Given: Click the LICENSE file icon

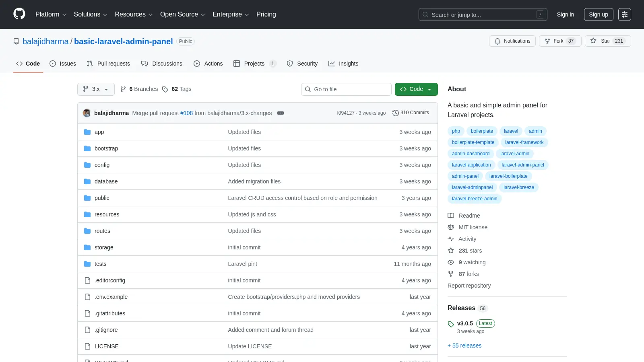Looking at the screenshot, I should pyautogui.click(x=87, y=346).
